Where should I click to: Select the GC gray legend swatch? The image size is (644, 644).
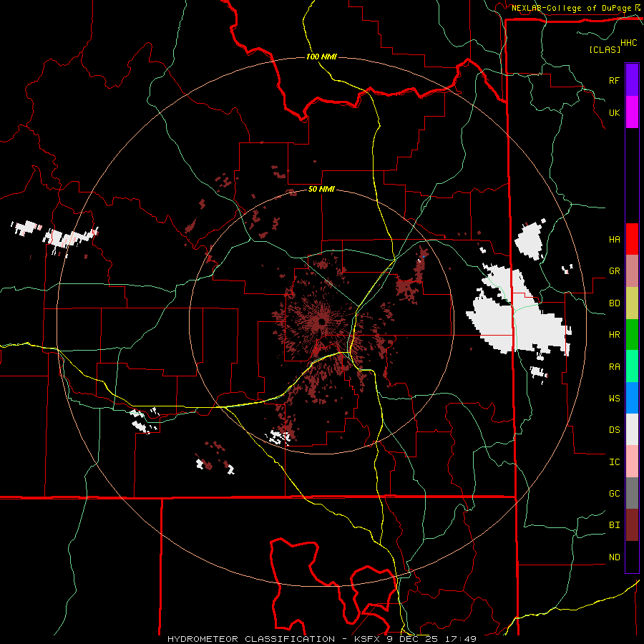pyautogui.click(x=632, y=493)
